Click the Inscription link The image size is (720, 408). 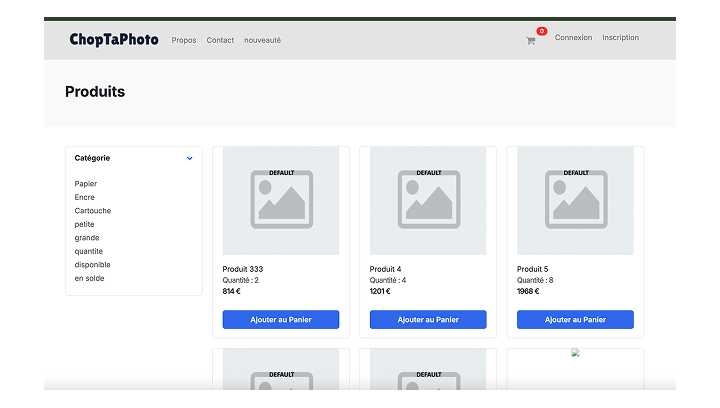pyautogui.click(x=620, y=38)
